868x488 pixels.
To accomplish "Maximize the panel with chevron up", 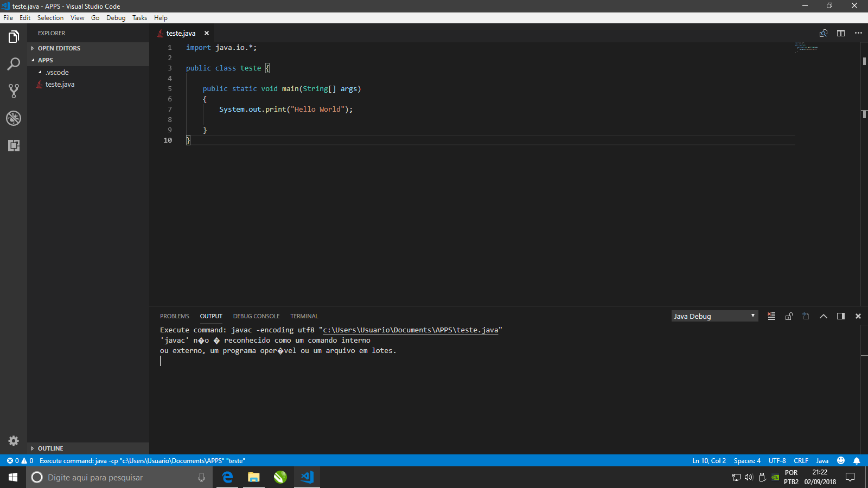I will (x=824, y=316).
